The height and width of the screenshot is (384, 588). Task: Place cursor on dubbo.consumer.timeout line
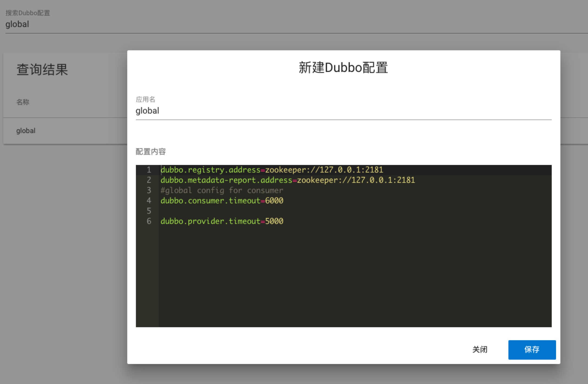(222, 201)
